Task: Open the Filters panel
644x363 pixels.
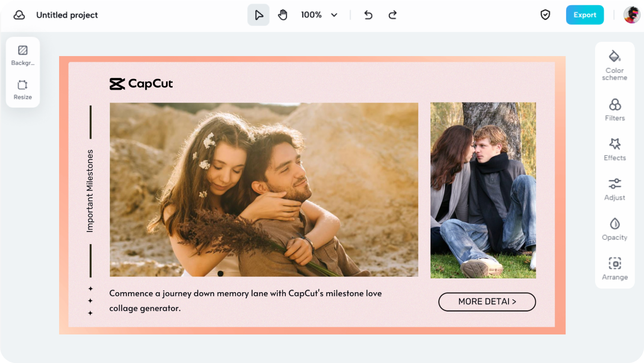Action: [x=614, y=110]
